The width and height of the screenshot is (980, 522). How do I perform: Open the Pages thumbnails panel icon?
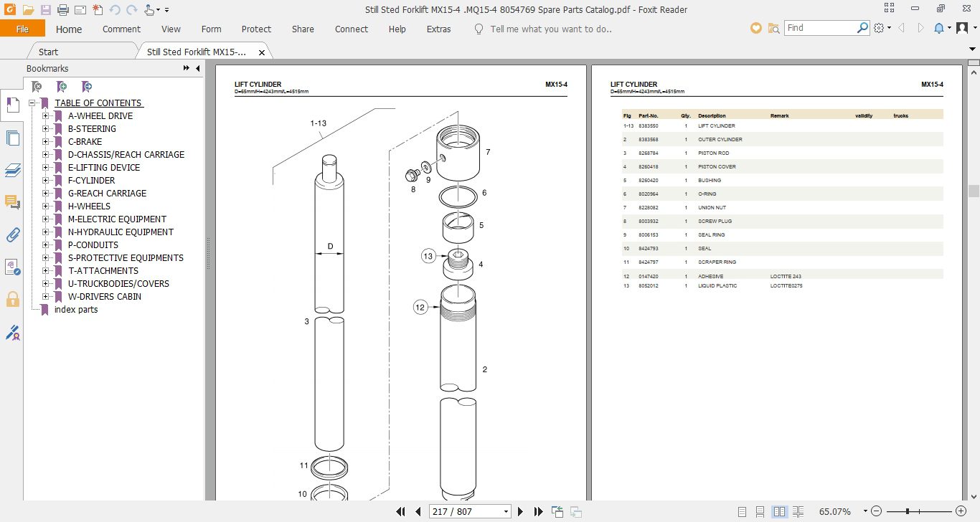[x=12, y=138]
